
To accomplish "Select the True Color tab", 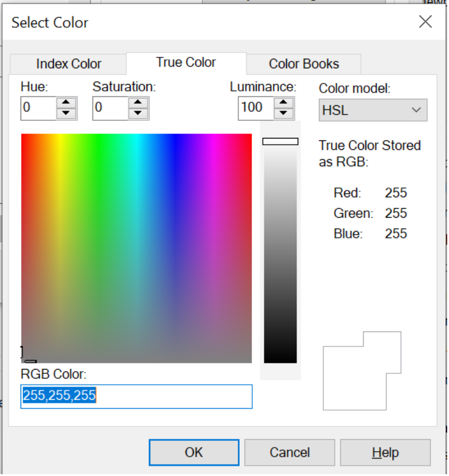I will 186,62.
